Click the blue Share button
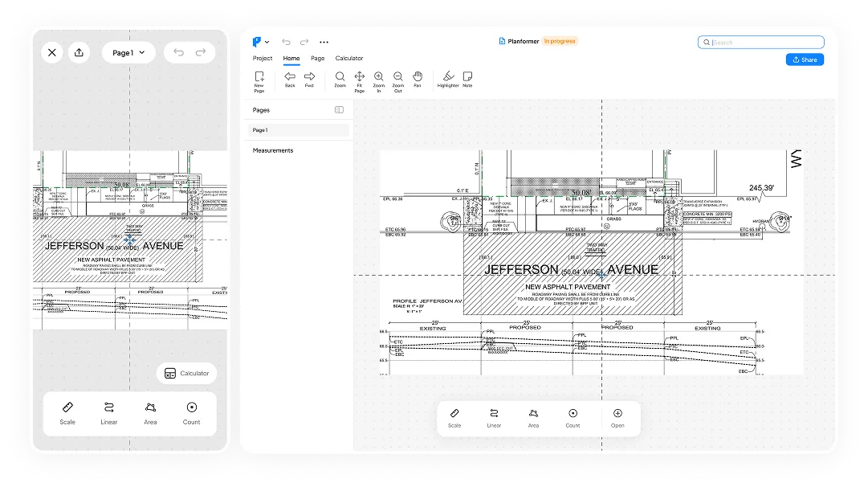Screen dimensions: 868x487 pos(805,59)
